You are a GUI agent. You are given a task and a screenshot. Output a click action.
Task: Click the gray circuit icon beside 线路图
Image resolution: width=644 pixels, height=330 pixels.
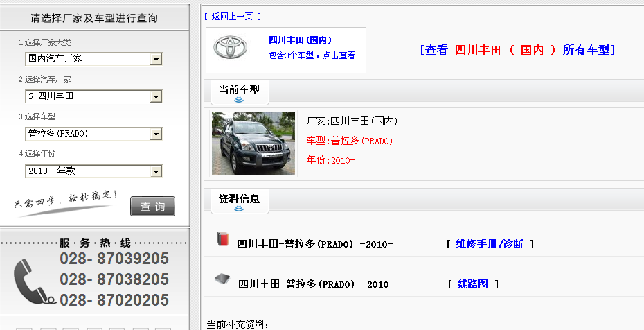coord(222,279)
